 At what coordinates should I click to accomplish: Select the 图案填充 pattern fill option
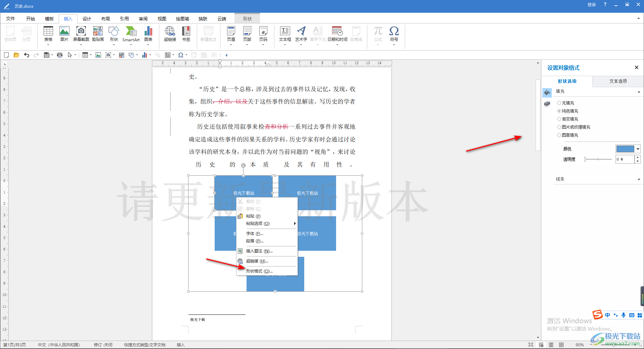(x=568, y=135)
